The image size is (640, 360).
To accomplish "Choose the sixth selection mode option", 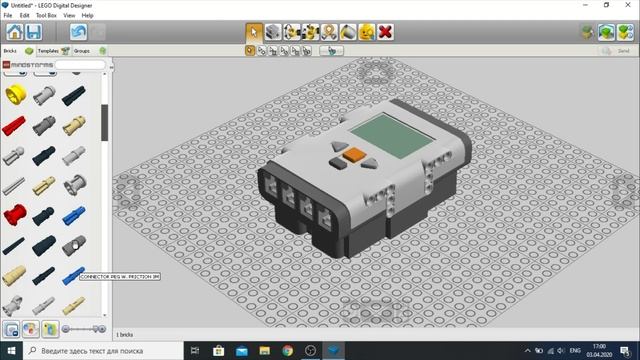I will (307, 51).
